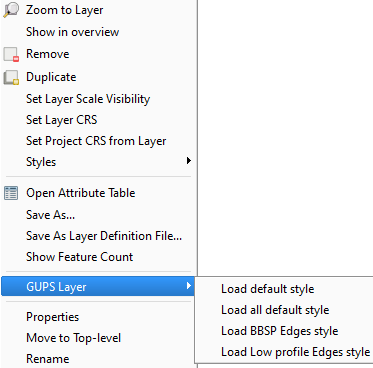Select Set Layer CRS

pos(62,120)
